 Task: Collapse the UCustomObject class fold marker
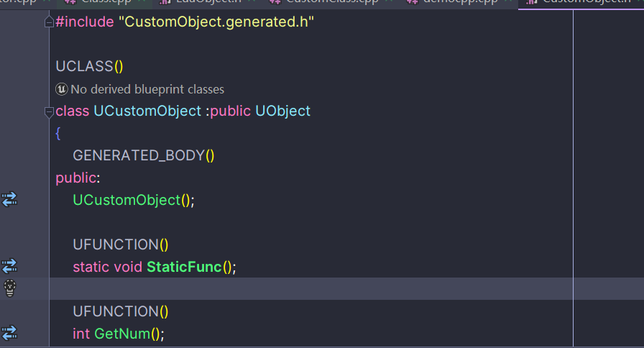[49, 111]
